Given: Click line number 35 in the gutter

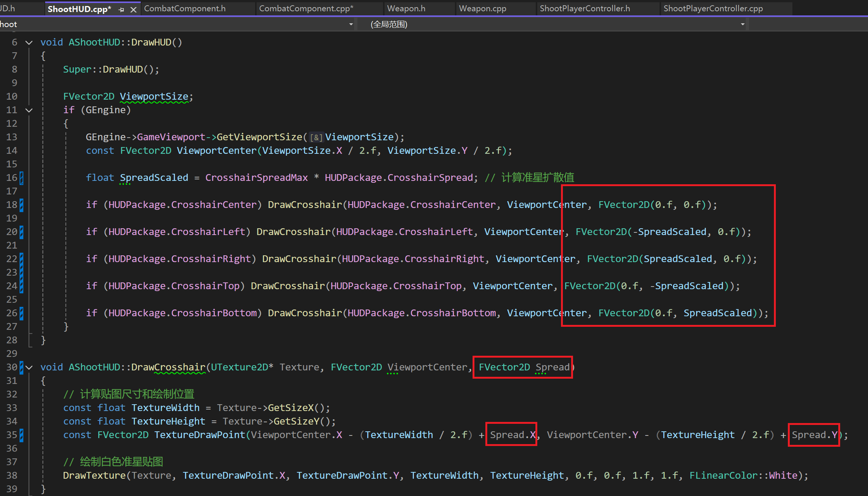Looking at the screenshot, I should point(12,435).
